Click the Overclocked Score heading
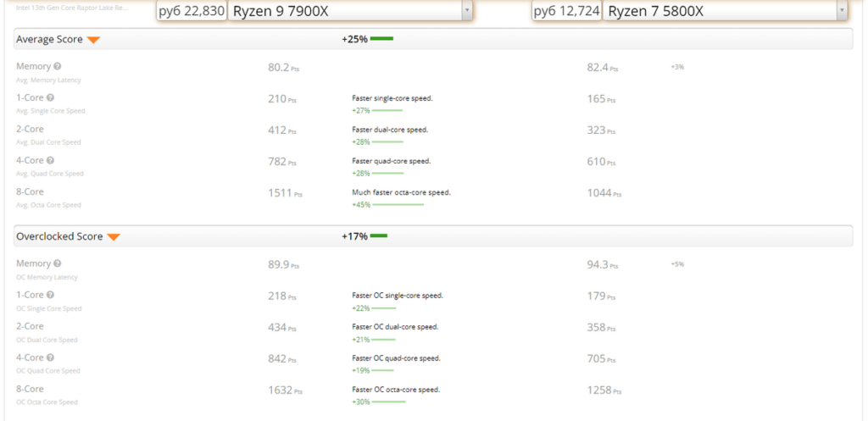Screen dimensions: 868x421 click(59, 236)
